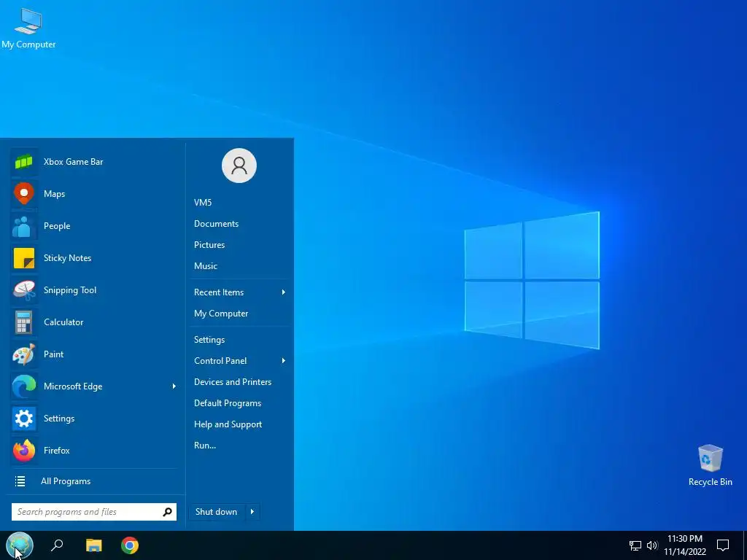Open VM5 user folder link
747x560 pixels.
tap(203, 203)
